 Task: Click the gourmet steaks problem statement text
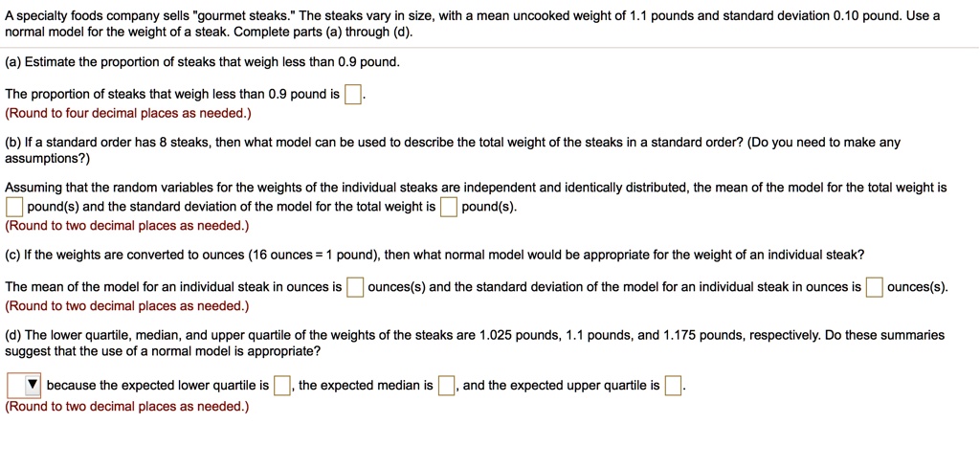[x=472, y=23]
